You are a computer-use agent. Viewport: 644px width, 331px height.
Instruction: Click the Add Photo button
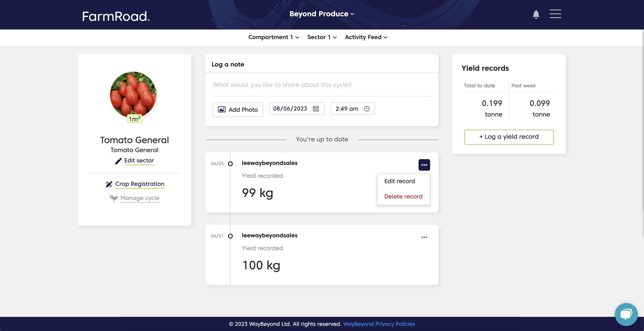click(238, 110)
